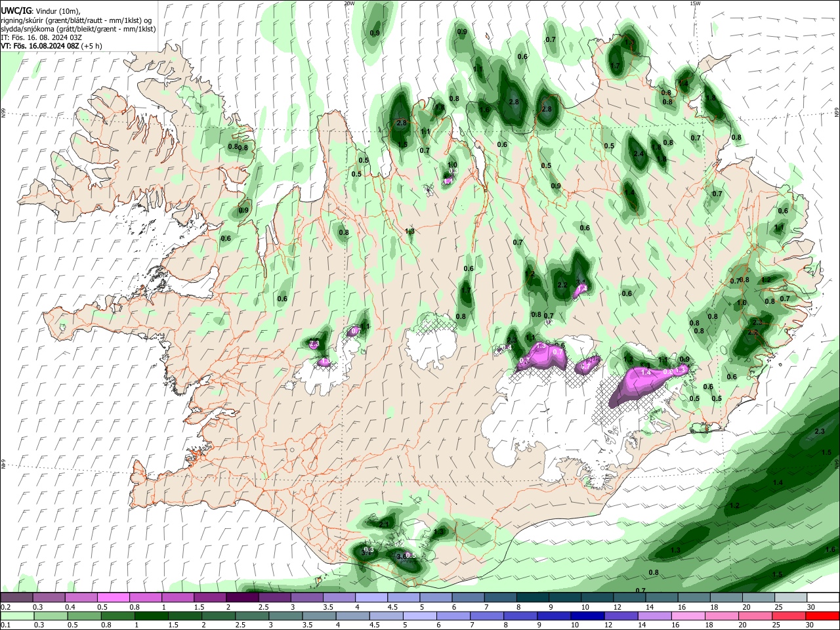The height and width of the screenshot is (630, 840).
Task: Click the '2.1' rainfall value in southwest Iceland
Action: pos(385,524)
